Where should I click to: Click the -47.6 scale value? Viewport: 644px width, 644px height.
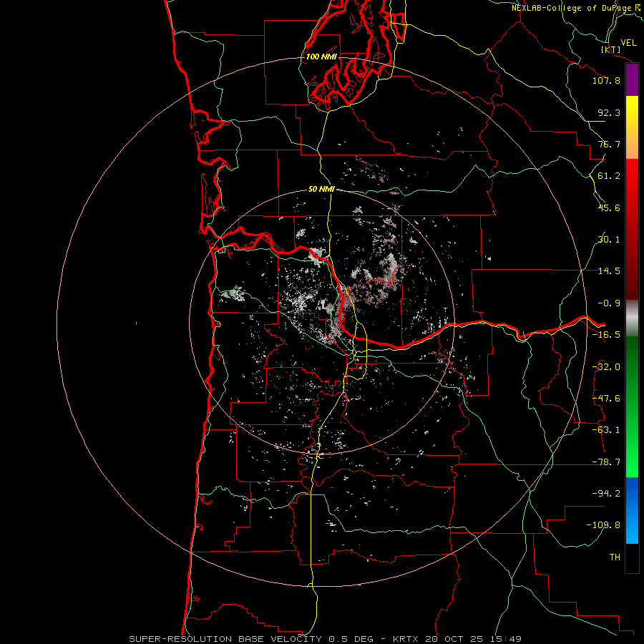coord(606,399)
